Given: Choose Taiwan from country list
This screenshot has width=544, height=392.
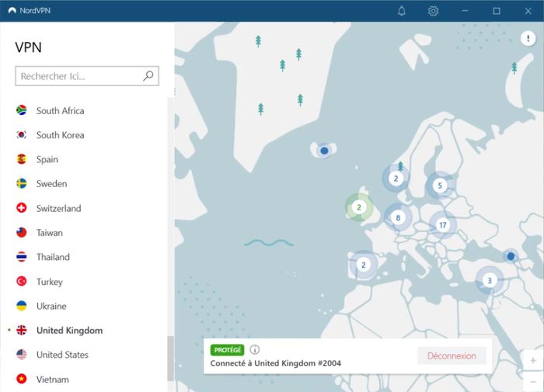Looking at the screenshot, I should pos(50,233).
